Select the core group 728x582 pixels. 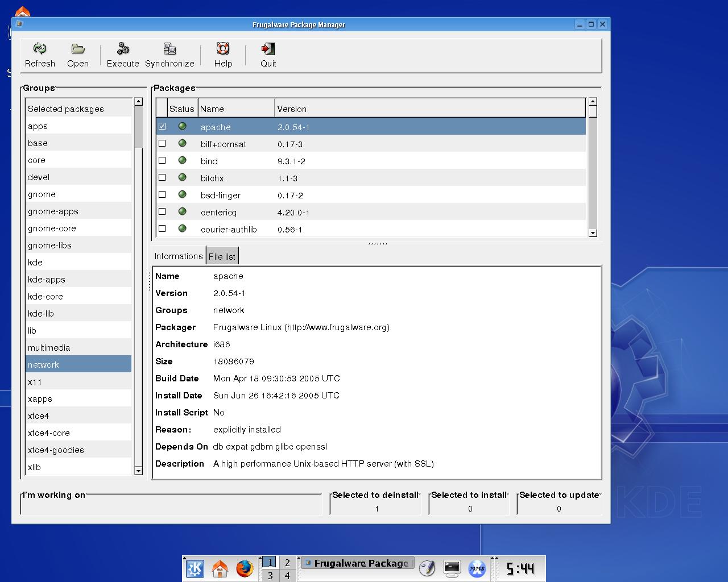click(x=78, y=160)
